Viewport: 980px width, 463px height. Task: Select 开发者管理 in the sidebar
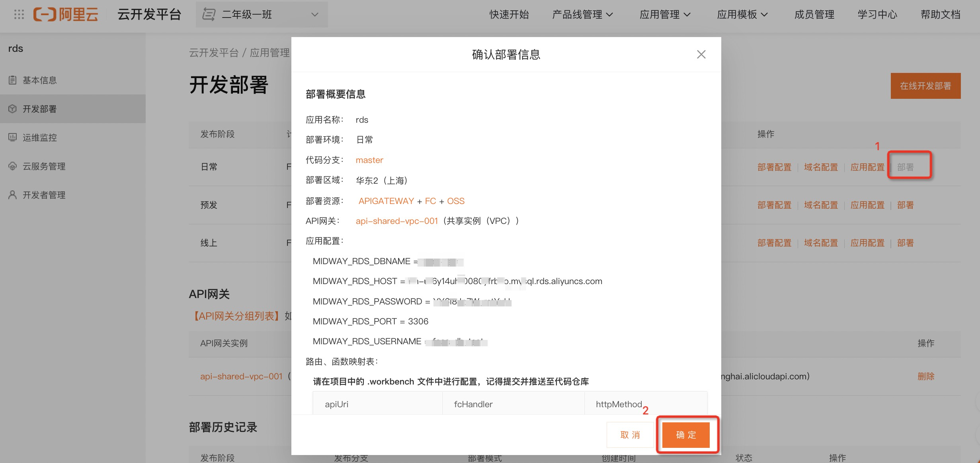73,195
